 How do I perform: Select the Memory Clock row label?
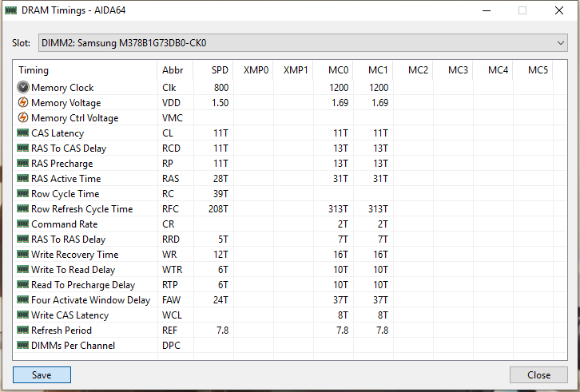62,88
